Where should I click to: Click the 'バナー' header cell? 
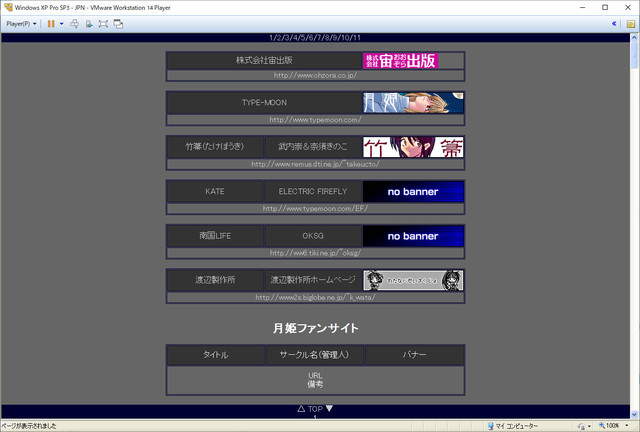pos(414,355)
